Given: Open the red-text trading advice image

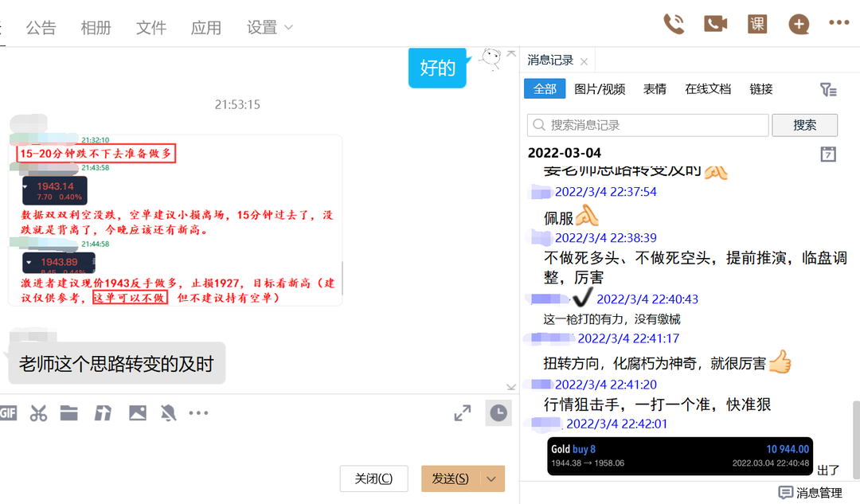Looking at the screenshot, I should click(175, 220).
